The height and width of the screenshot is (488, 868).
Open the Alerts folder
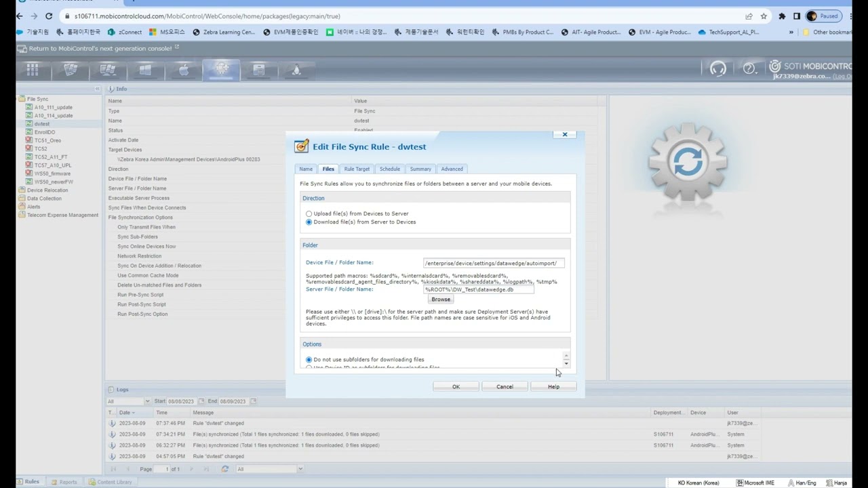(33, 207)
